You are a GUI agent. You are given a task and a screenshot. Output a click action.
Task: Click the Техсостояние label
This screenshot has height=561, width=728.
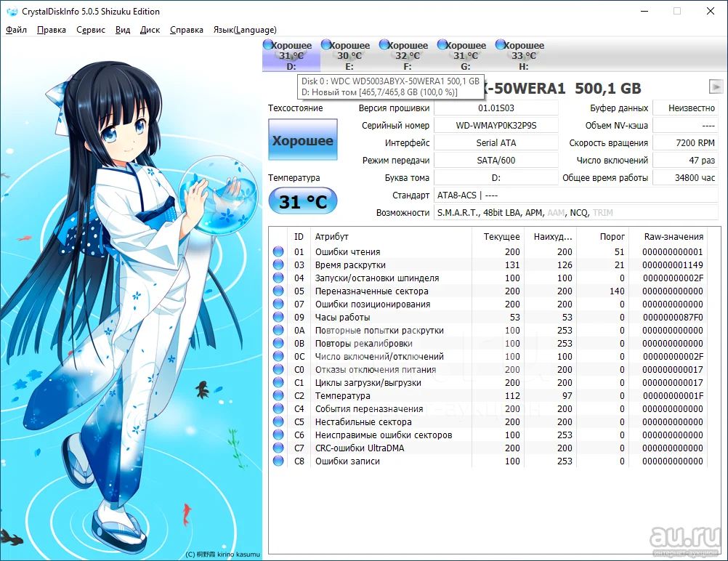pyautogui.click(x=295, y=108)
